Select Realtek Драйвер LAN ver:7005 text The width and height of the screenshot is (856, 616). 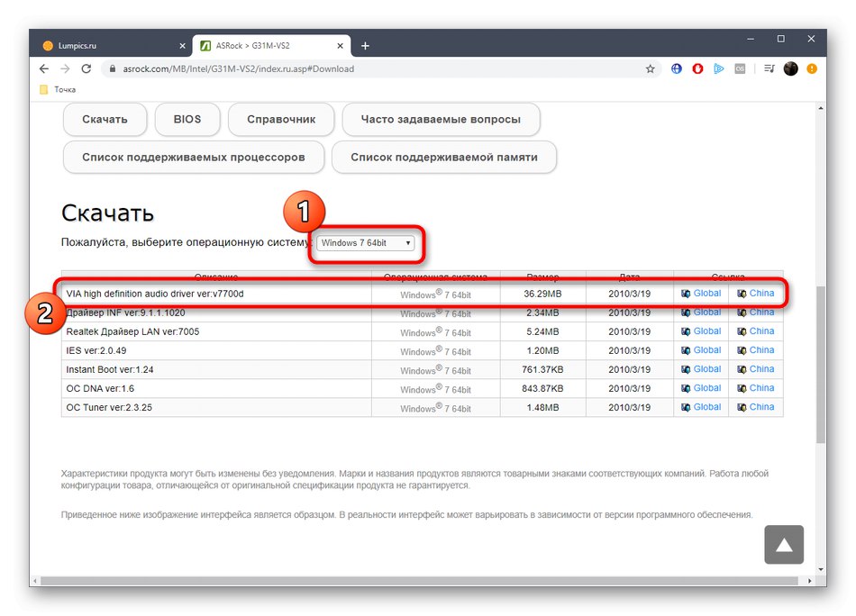click(132, 331)
